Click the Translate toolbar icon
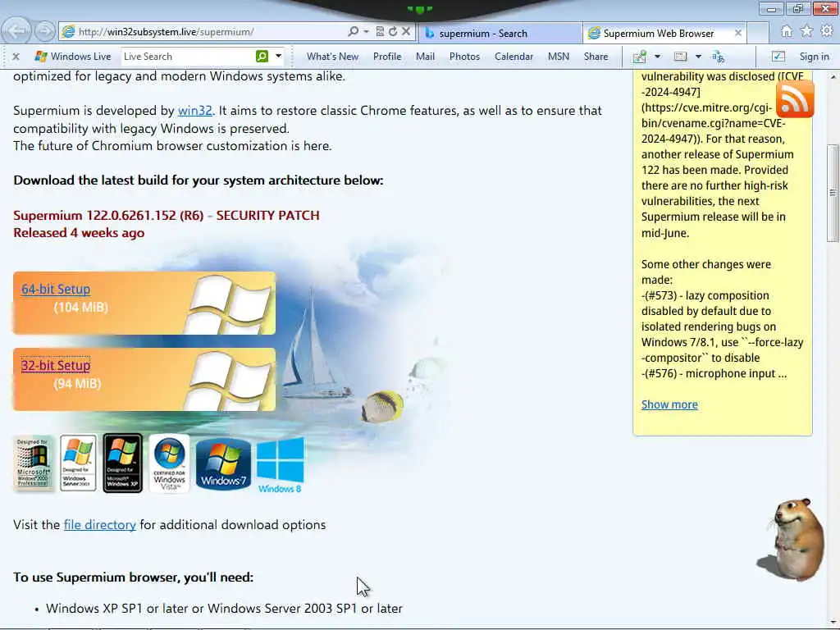The height and width of the screenshot is (630, 840). [718, 57]
